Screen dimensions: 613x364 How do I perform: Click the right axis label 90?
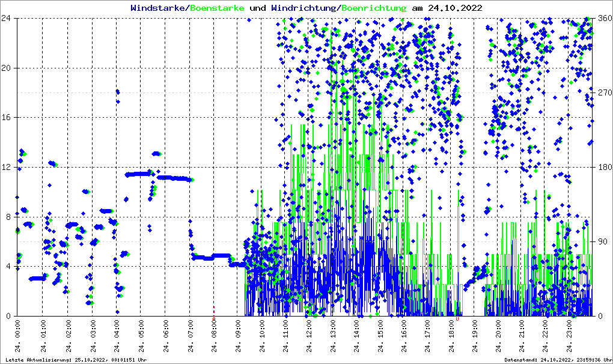coord(602,241)
